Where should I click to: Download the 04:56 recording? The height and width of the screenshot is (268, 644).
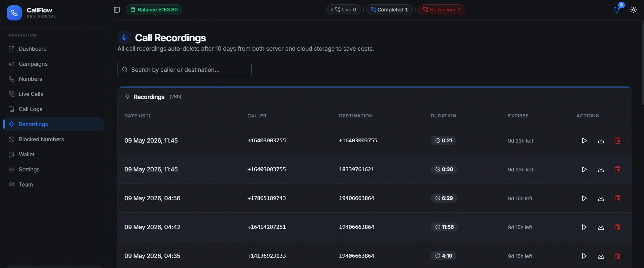click(601, 198)
